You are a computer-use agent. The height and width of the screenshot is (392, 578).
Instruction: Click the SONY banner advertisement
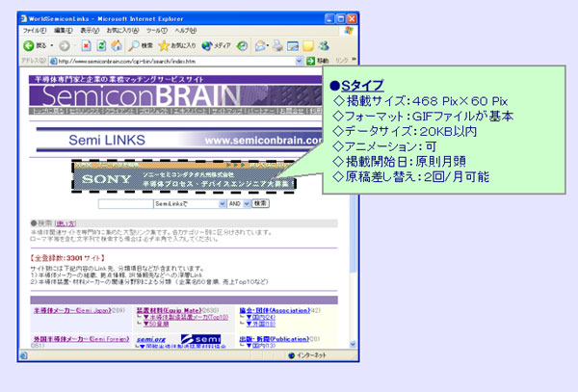click(x=184, y=176)
